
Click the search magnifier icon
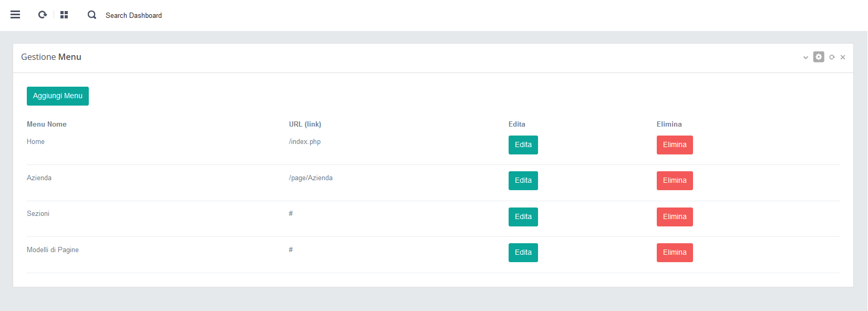pos(92,15)
